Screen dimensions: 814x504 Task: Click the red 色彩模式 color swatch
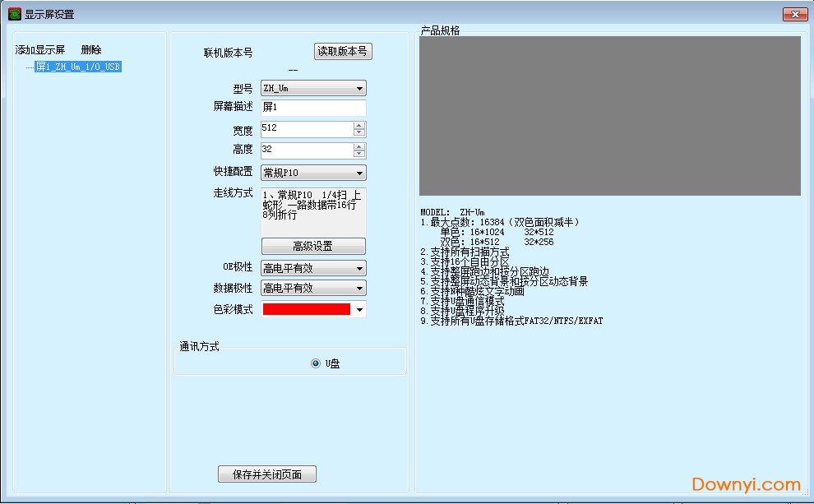(307, 310)
